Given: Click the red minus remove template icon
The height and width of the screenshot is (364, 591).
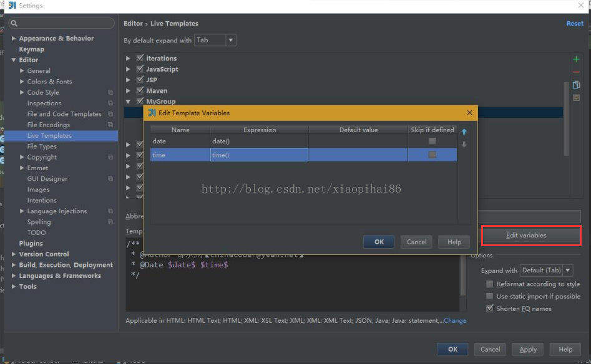Looking at the screenshot, I should pos(576,72).
